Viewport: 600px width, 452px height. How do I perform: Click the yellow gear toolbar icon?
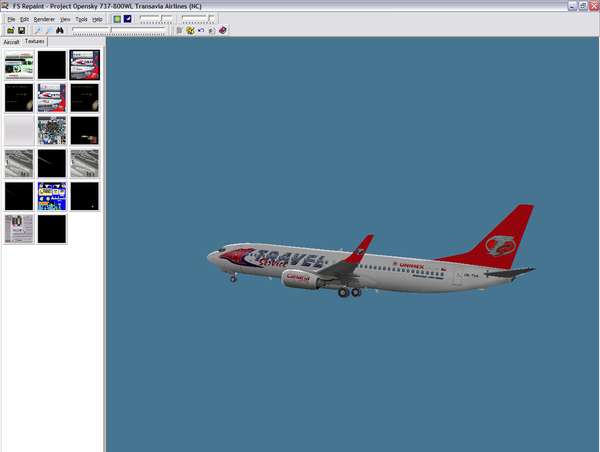[x=190, y=30]
